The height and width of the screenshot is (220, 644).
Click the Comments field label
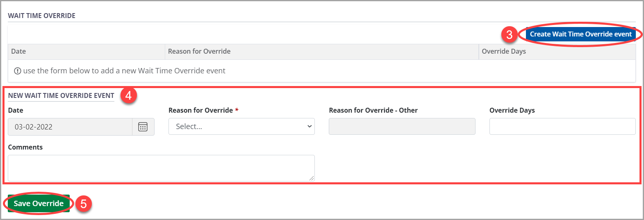(25, 147)
